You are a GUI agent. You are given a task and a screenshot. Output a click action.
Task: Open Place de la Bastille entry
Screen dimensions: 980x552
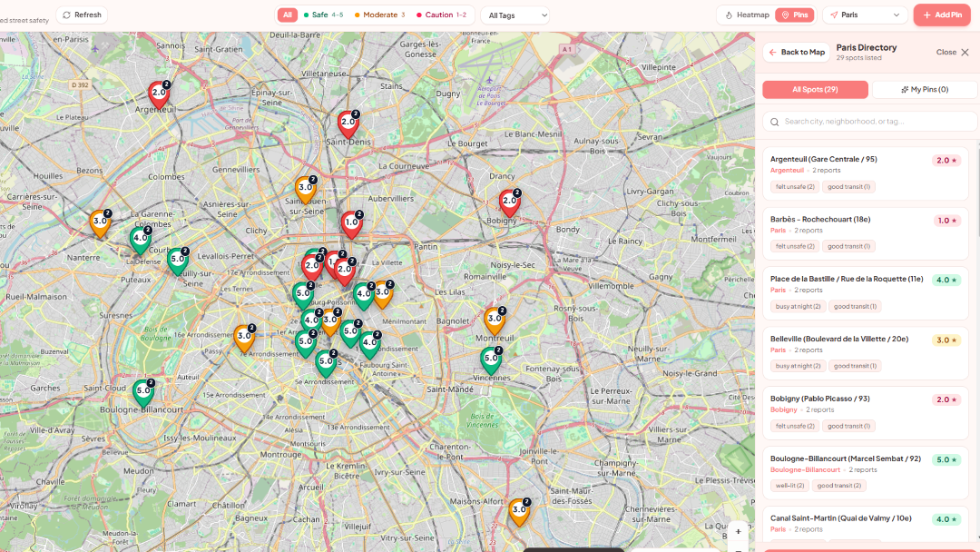point(865,294)
